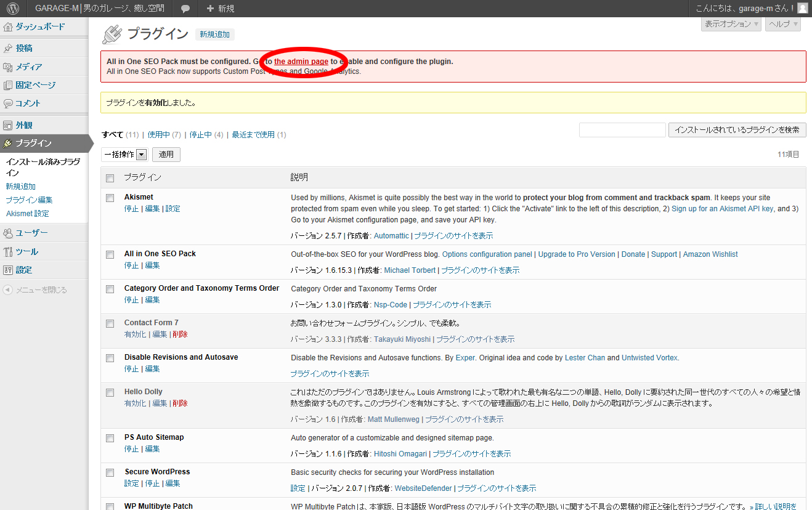
Task: Open the comments bubble icon in admin bar
Action: click(185, 9)
